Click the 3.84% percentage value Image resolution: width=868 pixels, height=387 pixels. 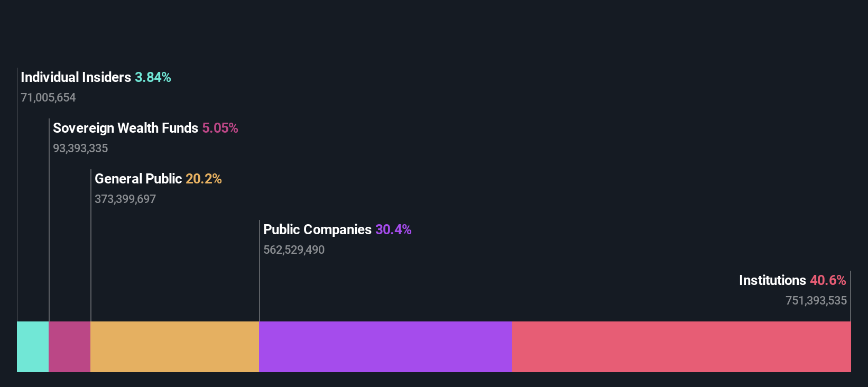click(153, 77)
